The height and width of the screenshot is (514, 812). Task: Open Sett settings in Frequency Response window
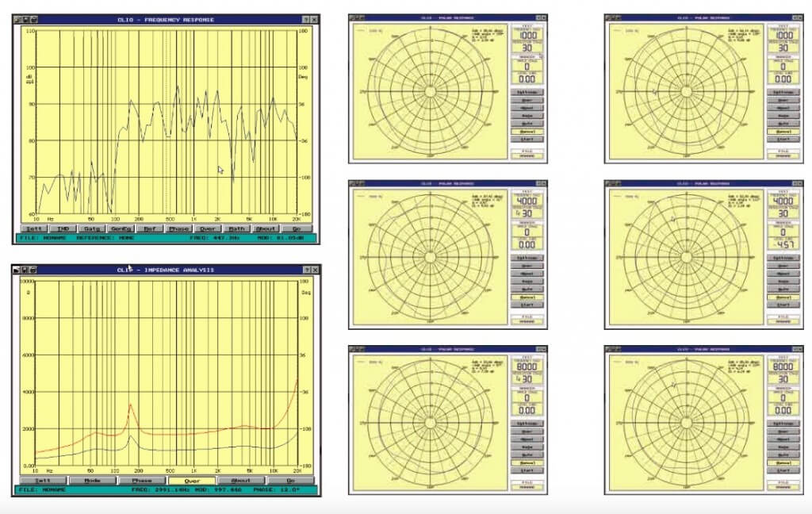[33, 228]
